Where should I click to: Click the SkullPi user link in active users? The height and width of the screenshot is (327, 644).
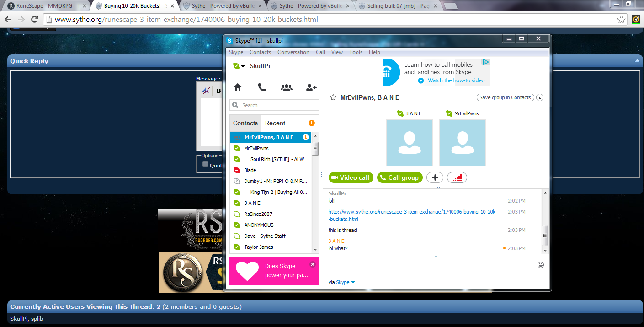(19, 319)
